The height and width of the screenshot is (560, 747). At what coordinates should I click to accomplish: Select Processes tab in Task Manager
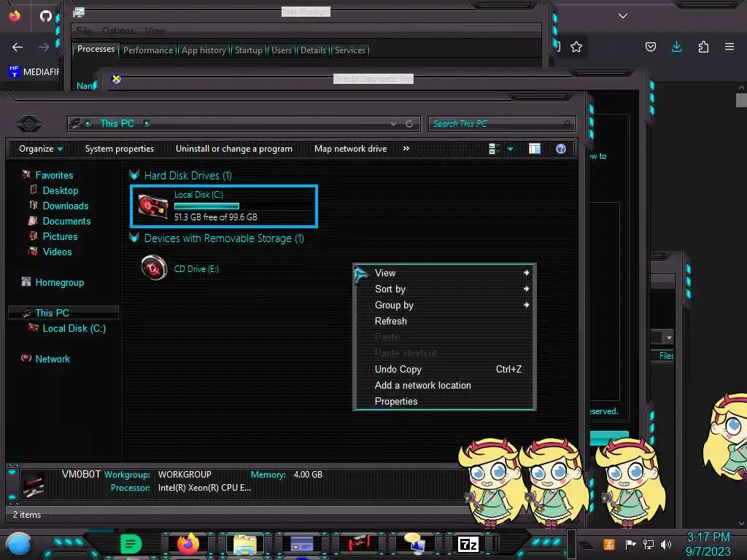pyautogui.click(x=96, y=49)
